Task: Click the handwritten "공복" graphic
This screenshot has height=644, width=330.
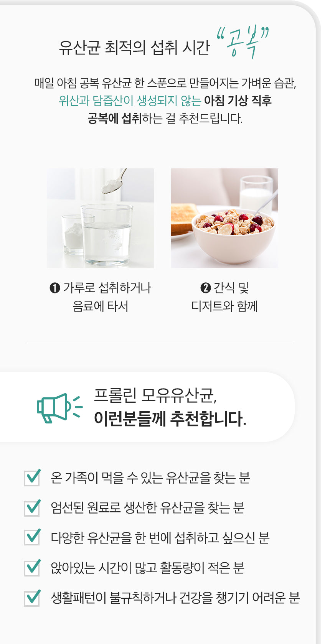Action: pyautogui.click(x=243, y=42)
